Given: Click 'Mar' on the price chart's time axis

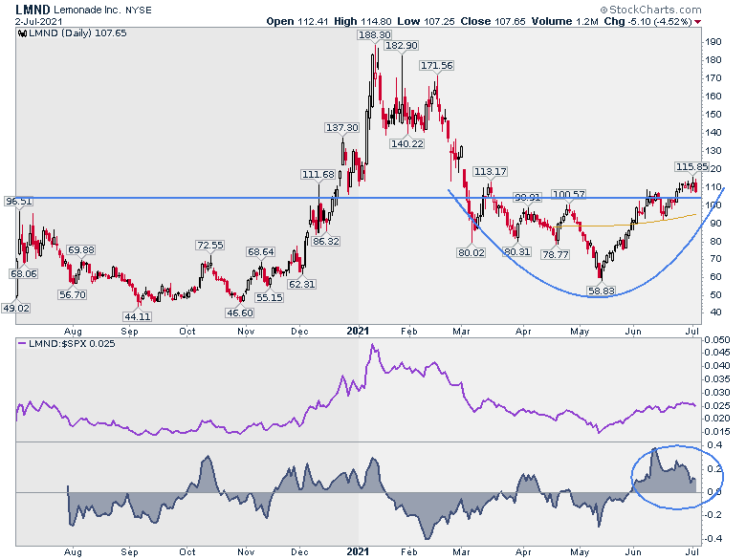Looking at the screenshot, I should pyautogui.click(x=461, y=332).
